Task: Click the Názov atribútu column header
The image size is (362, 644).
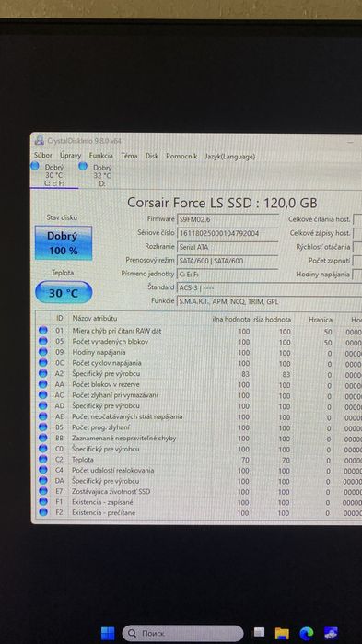Action: pyautogui.click(x=95, y=318)
